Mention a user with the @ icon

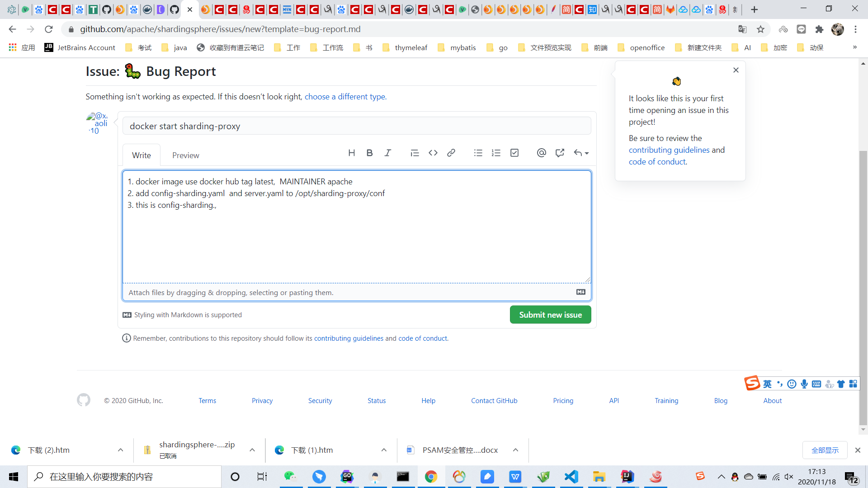point(541,153)
